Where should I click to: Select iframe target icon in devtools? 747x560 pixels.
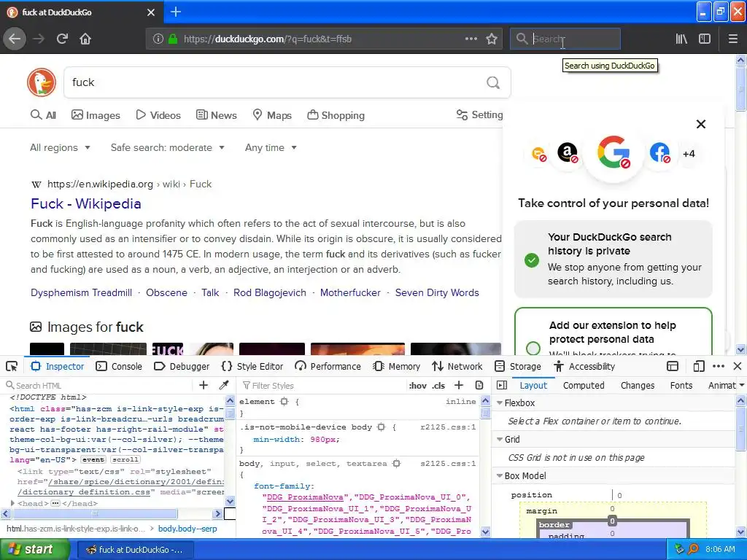tap(673, 366)
